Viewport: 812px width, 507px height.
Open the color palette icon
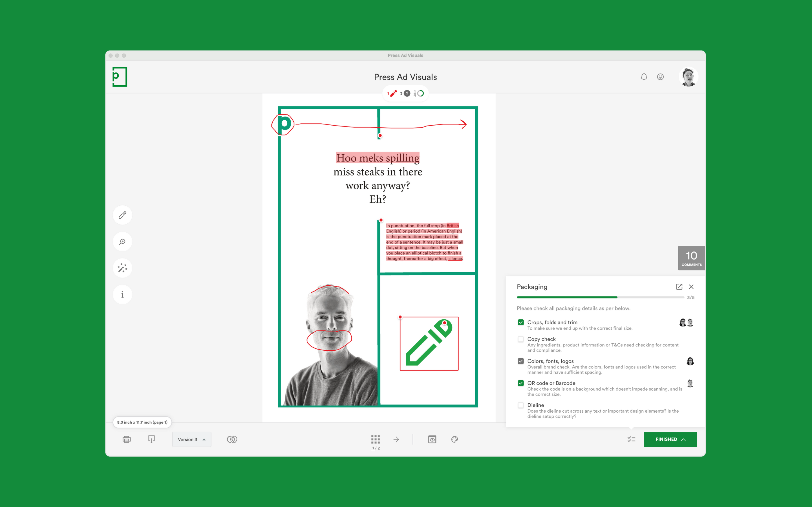click(455, 439)
